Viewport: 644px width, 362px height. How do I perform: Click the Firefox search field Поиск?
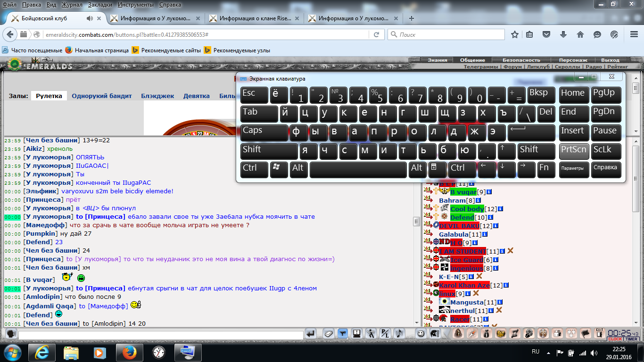click(x=446, y=34)
